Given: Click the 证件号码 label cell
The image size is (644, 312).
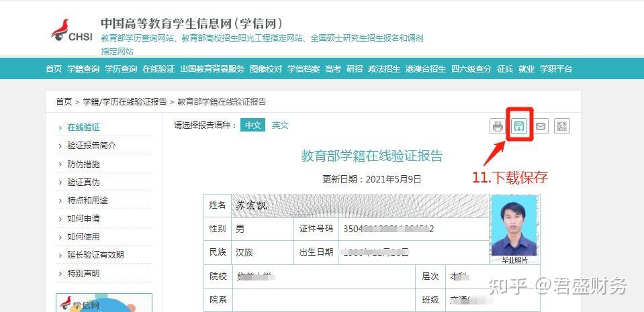Looking at the screenshot, I should 316,229.
